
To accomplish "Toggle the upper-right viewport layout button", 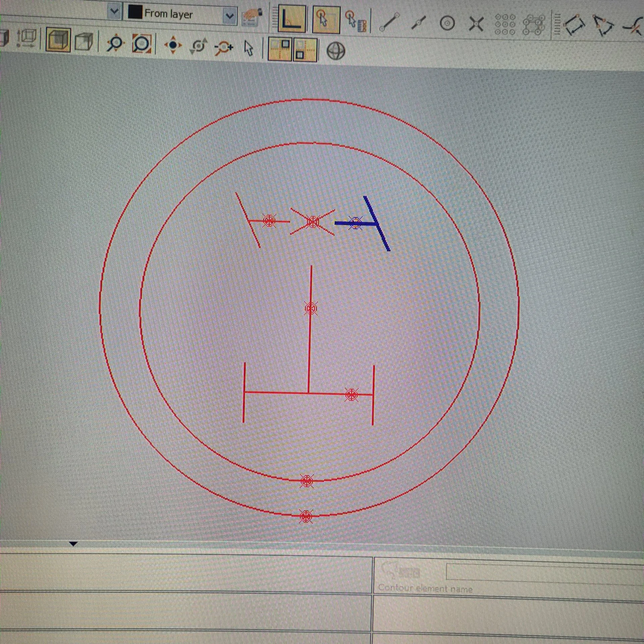I will (281, 49).
